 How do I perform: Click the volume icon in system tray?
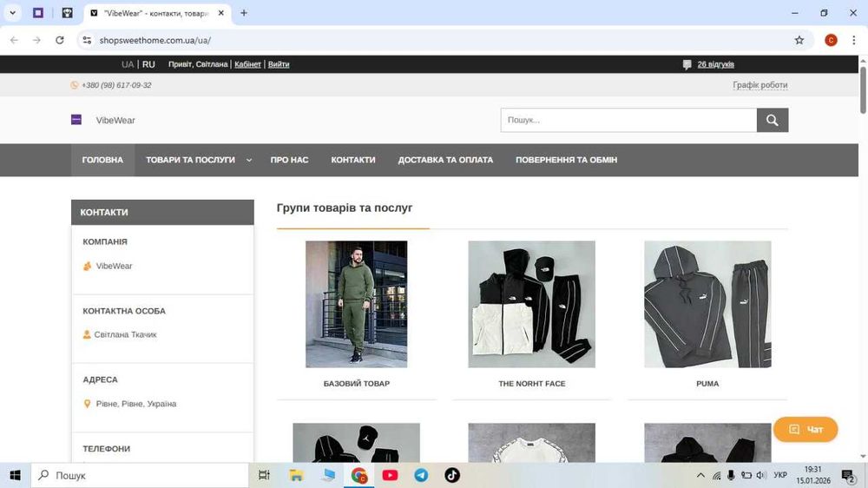point(760,475)
